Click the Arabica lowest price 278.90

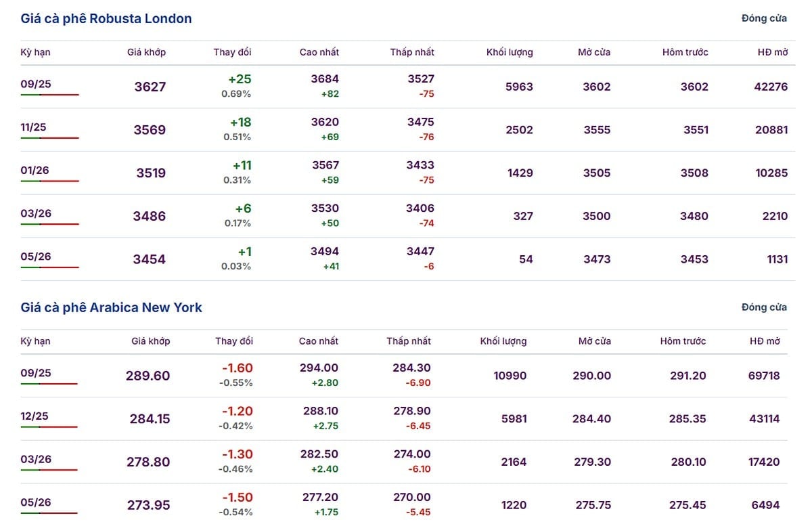(x=412, y=412)
